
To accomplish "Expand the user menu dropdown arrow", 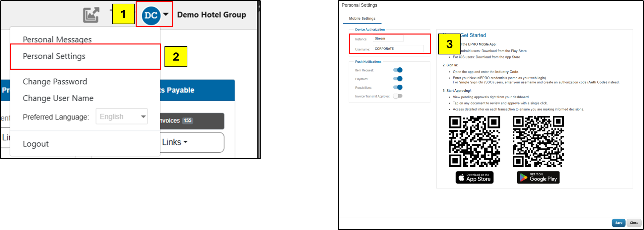I will (x=166, y=14).
